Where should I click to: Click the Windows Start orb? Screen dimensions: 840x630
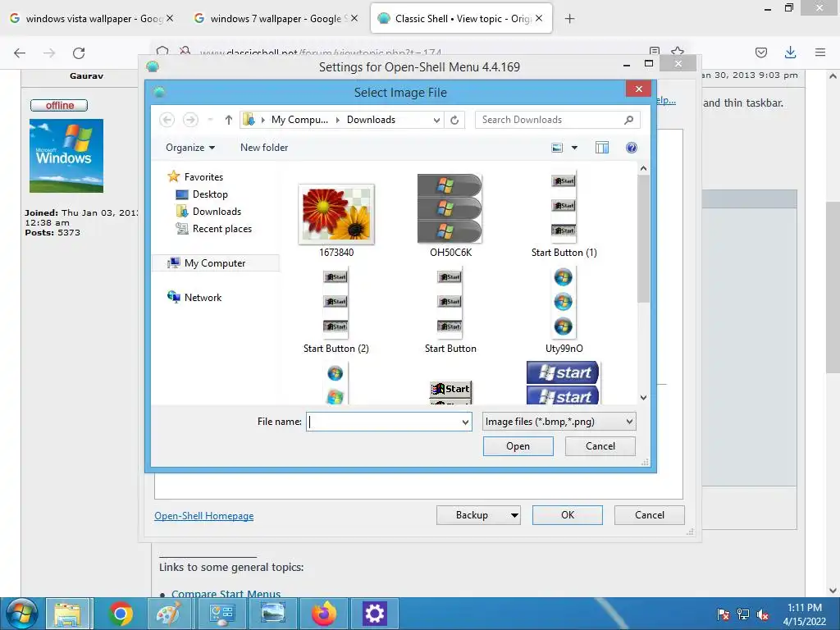pyautogui.click(x=21, y=614)
